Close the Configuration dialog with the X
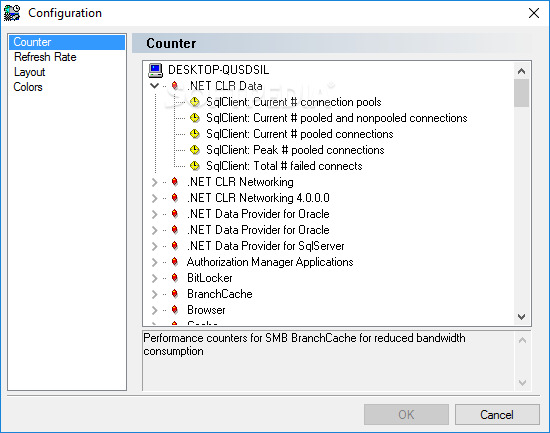The image size is (550, 433). click(x=534, y=13)
